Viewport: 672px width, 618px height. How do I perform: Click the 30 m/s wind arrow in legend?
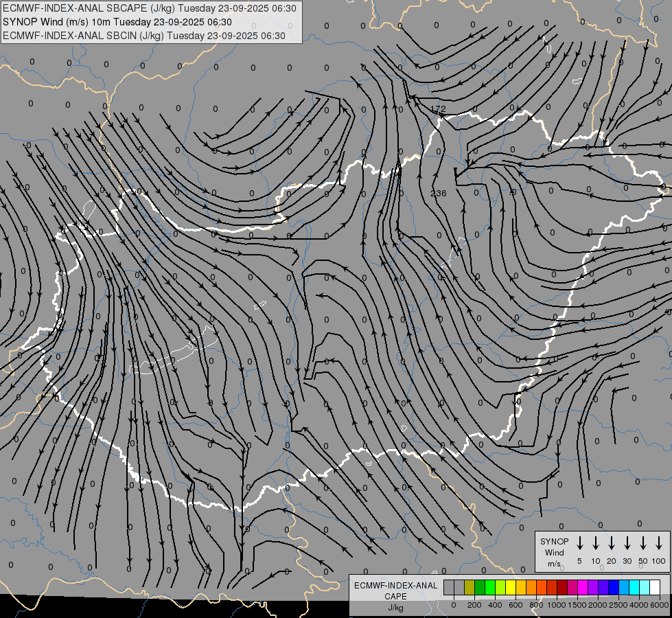(627, 543)
